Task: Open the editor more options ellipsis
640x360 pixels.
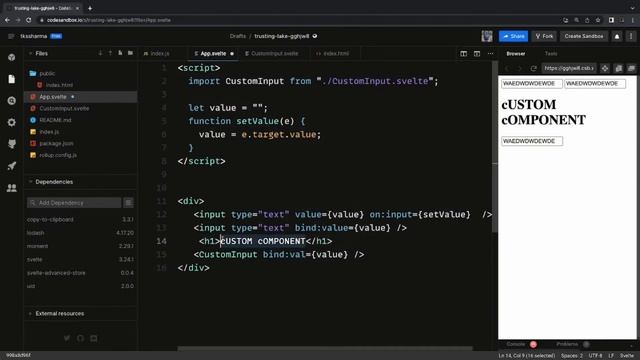Action: [x=490, y=53]
